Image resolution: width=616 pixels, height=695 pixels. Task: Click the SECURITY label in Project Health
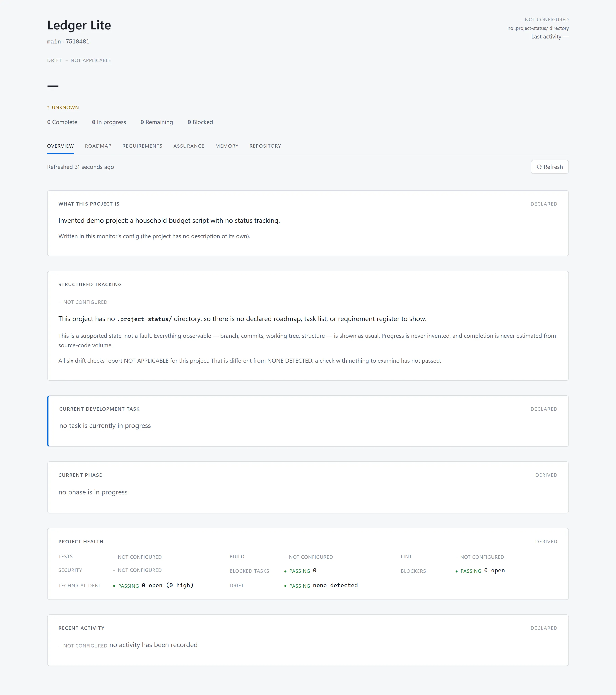click(x=70, y=570)
